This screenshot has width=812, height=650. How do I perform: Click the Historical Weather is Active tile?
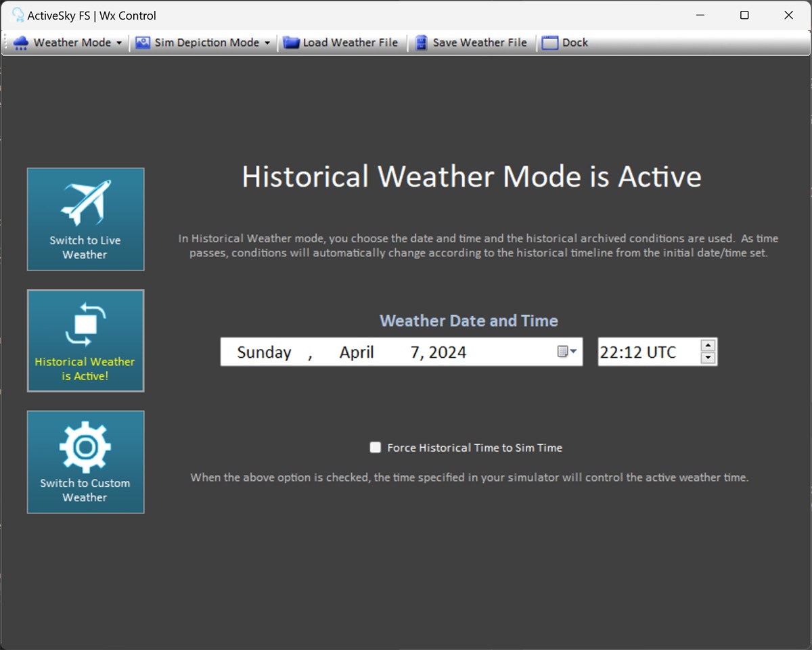(85, 341)
